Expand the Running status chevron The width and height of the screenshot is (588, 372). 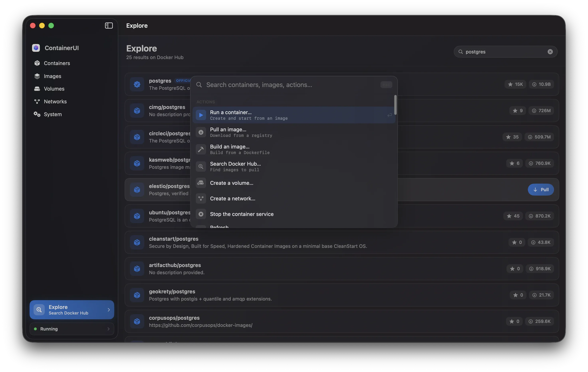[108, 329]
